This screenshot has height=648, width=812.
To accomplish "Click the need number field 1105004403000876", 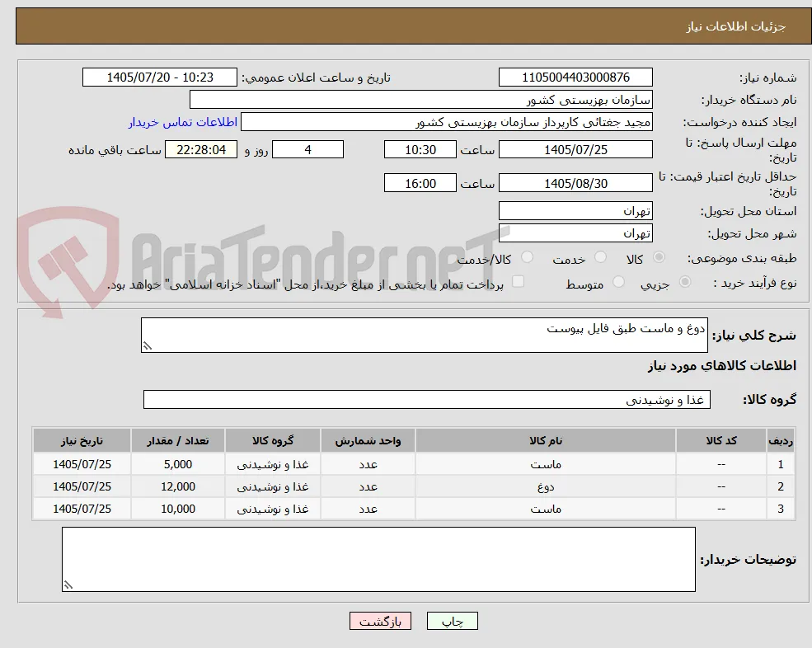I will click(575, 77).
